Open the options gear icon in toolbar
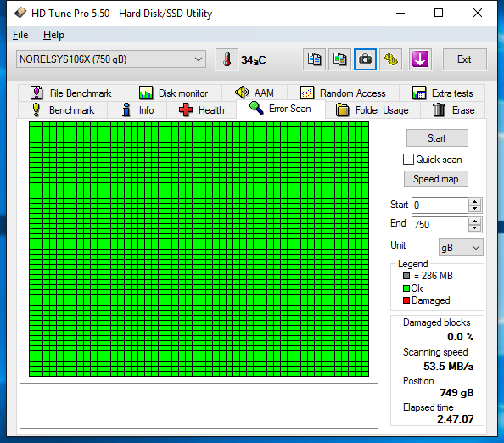504x443 pixels. (391, 59)
